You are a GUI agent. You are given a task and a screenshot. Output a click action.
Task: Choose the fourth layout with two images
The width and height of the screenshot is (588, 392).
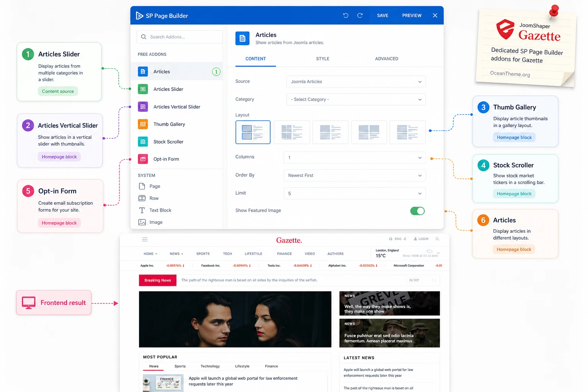[x=369, y=132]
